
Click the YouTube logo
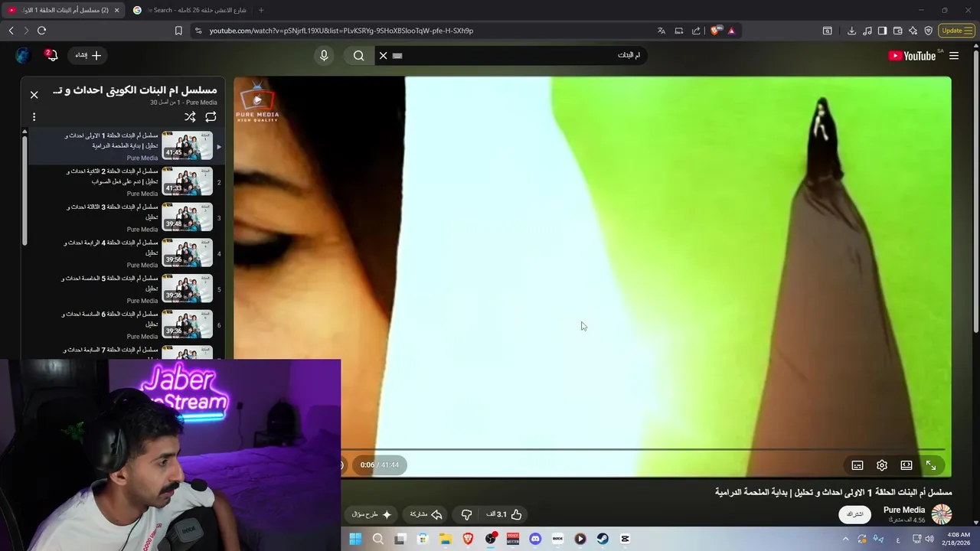click(912, 55)
